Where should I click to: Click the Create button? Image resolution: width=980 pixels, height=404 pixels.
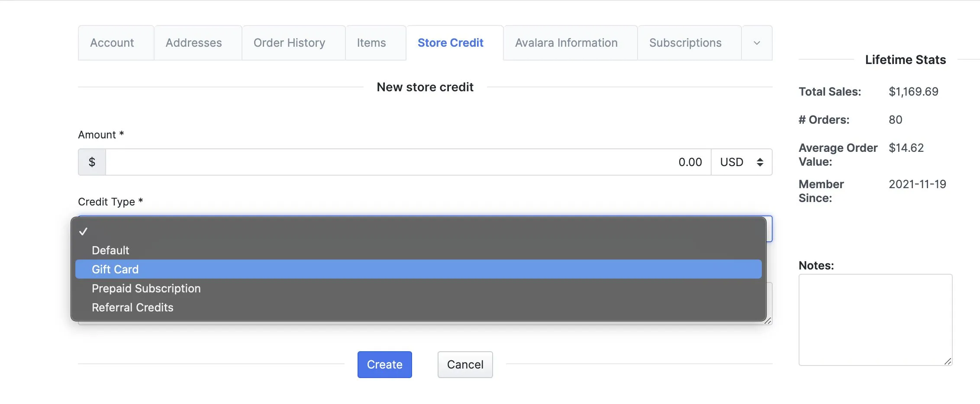(x=384, y=365)
